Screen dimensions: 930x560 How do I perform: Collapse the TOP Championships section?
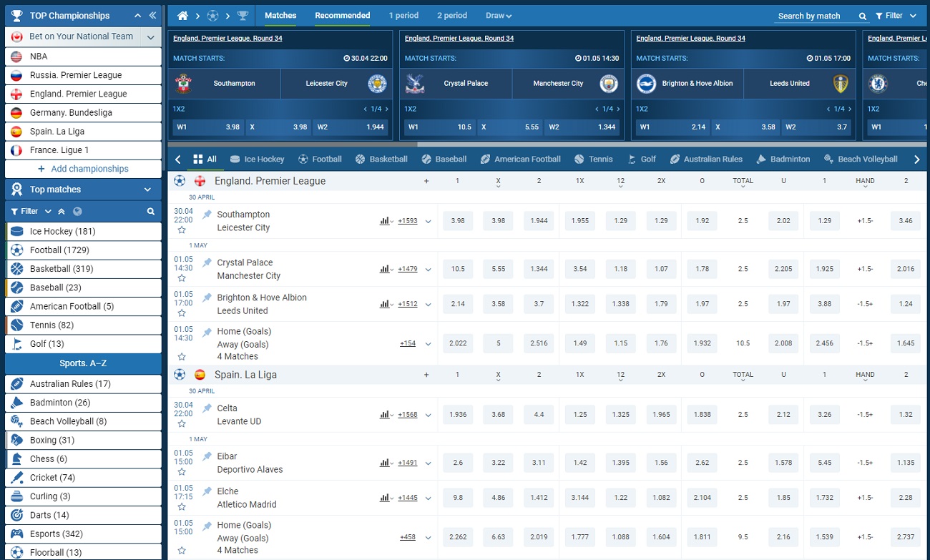[138, 15]
